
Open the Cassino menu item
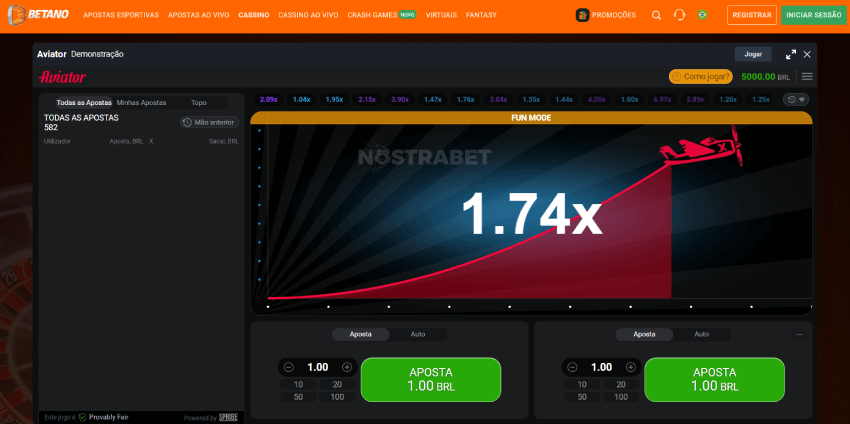[254, 15]
